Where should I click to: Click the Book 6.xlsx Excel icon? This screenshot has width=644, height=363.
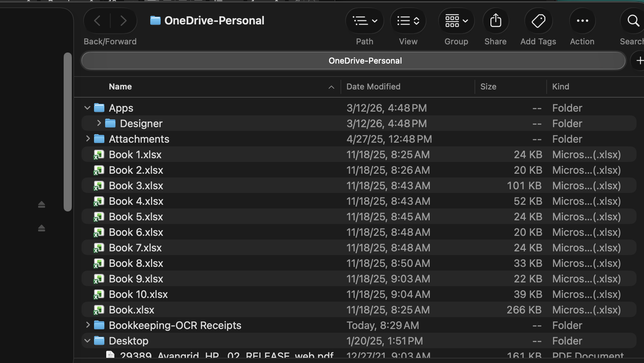click(x=99, y=232)
